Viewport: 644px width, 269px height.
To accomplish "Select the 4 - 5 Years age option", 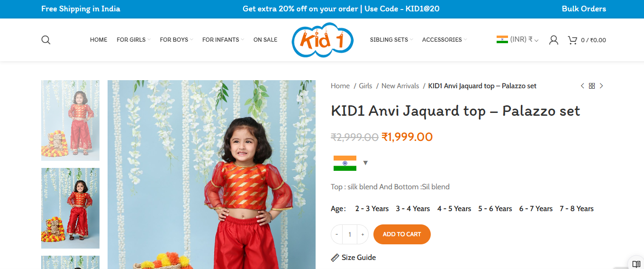I will (x=454, y=209).
